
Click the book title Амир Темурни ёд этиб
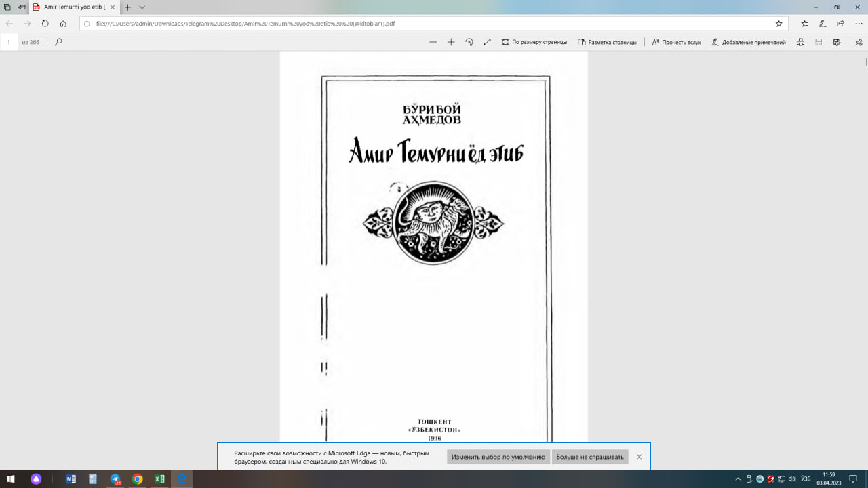coord(435,150)
